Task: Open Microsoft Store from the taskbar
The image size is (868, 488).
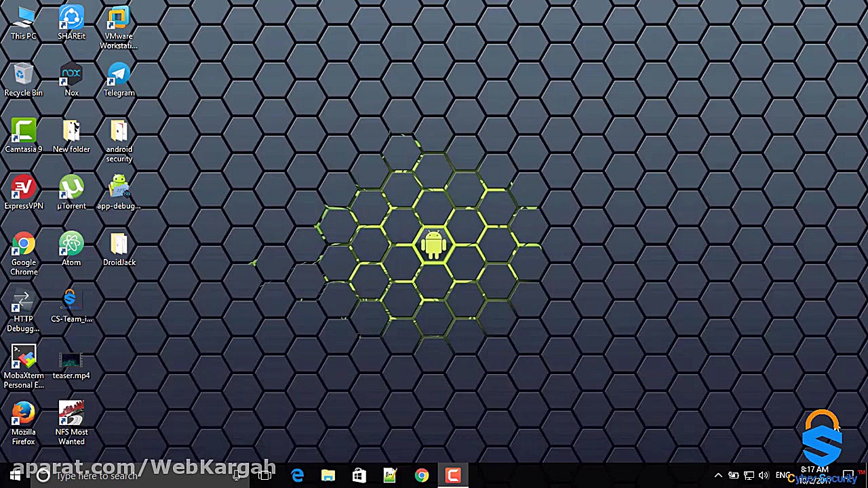Action: pos(359,476)
